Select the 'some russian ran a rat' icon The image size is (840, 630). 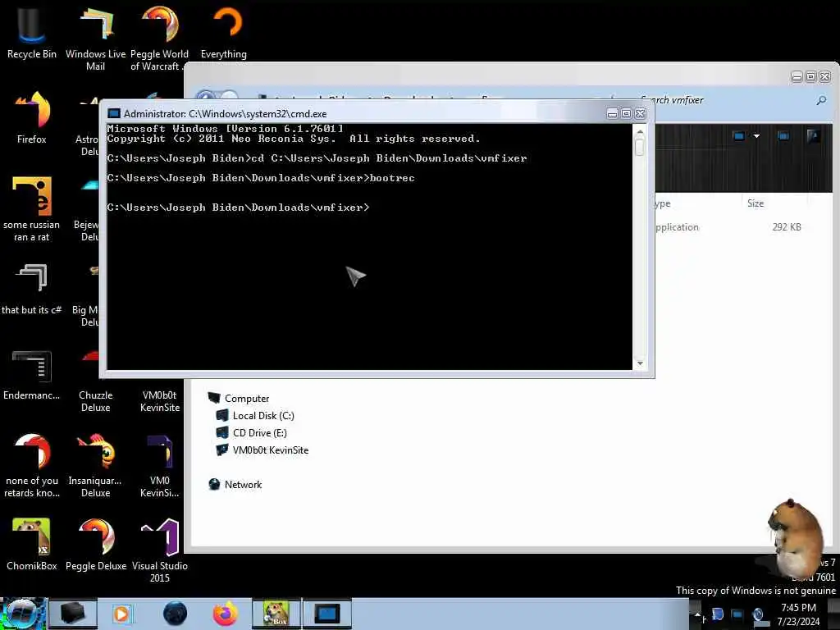32,209
